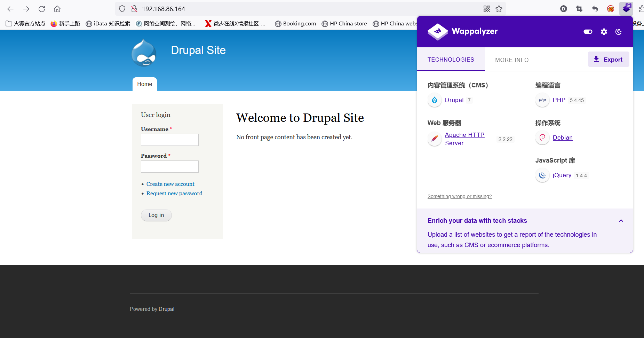
Task: Go back using the browser back arrow
Action: coord(10,9)
